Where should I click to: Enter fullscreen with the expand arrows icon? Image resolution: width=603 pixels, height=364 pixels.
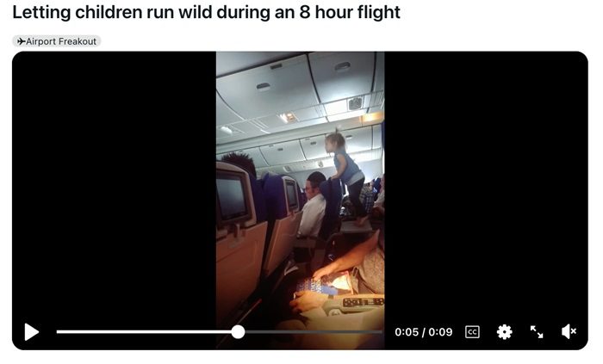(x=537, y=332)
